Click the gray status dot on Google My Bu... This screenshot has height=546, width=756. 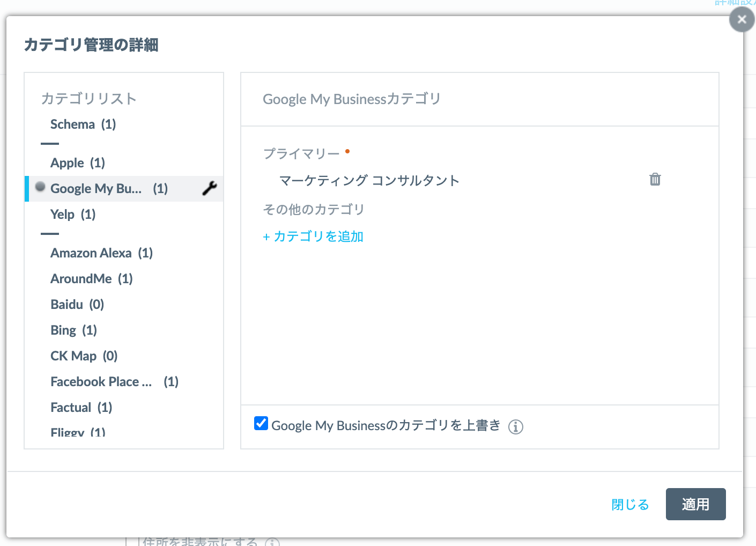(x=40, y=186)
